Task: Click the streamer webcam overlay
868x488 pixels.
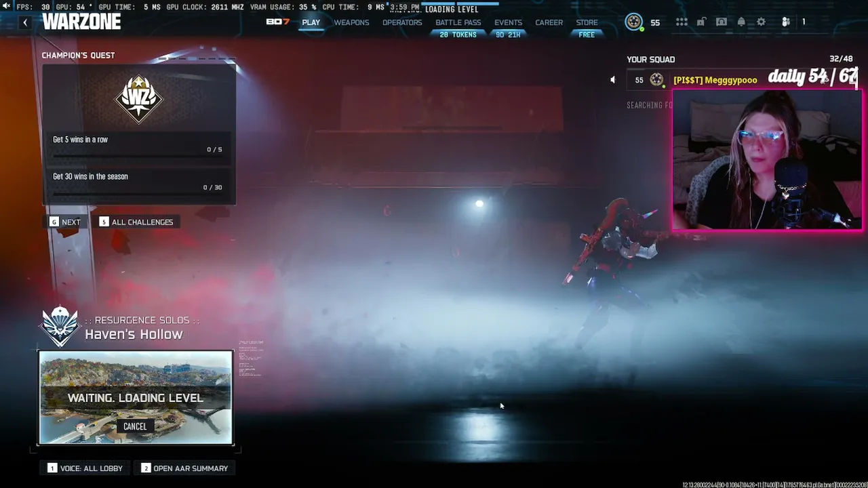Action: coord(768,160)
